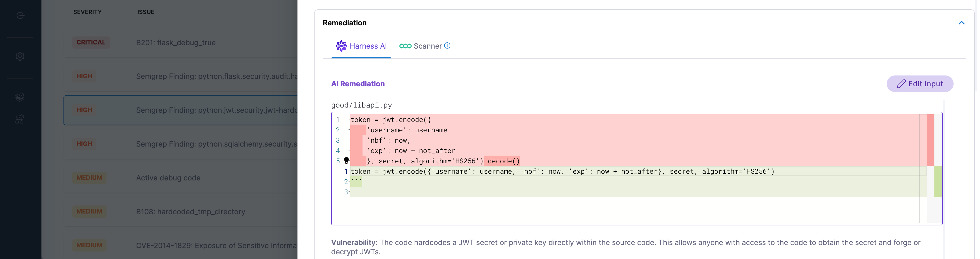Click the green Scanner logo icon
Image resolution: width=980 pixels, height=259 pixels.
pos(405,46)
